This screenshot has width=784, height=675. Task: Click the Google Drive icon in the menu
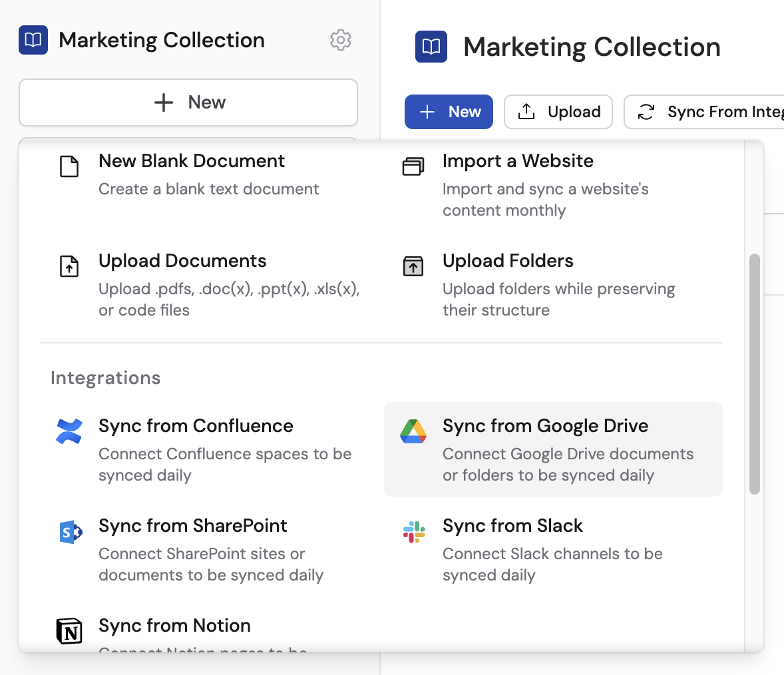[413, 431]
